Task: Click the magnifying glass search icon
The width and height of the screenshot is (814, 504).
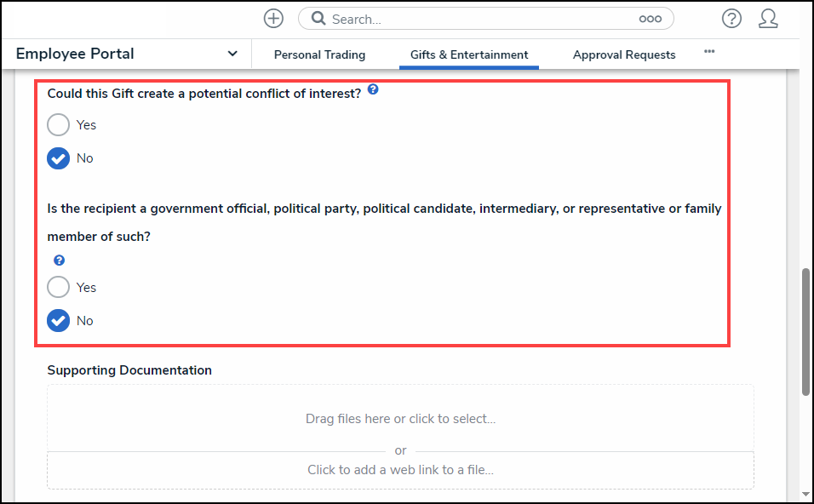Action: click(318, 19)
